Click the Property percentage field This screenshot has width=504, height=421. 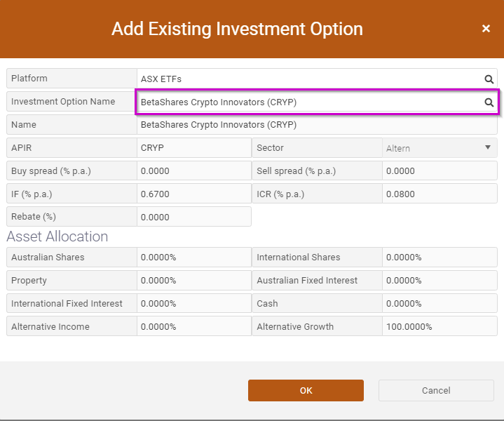[x=194, y=280]
